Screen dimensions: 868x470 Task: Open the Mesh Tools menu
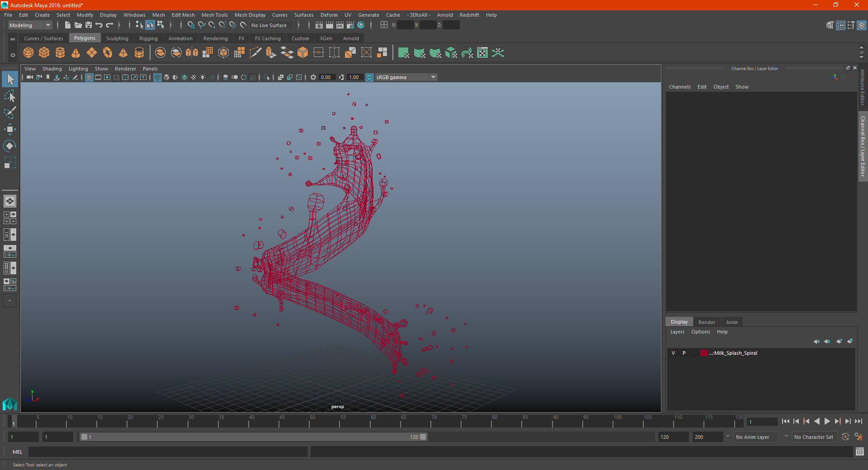click(214, 15)
